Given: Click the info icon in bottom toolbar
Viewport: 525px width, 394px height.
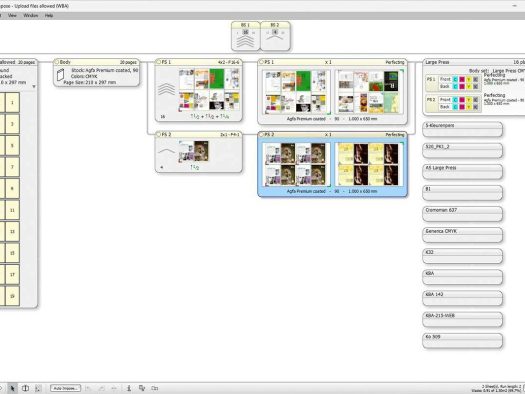Looking at the screenshot, I should [129, 388].
